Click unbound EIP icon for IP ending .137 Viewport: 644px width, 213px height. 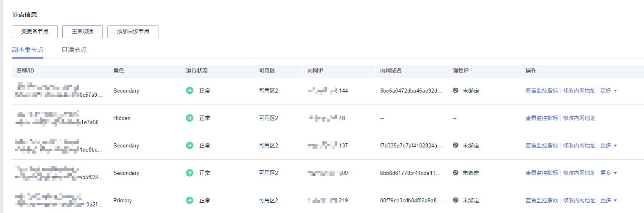coord(456,145)
